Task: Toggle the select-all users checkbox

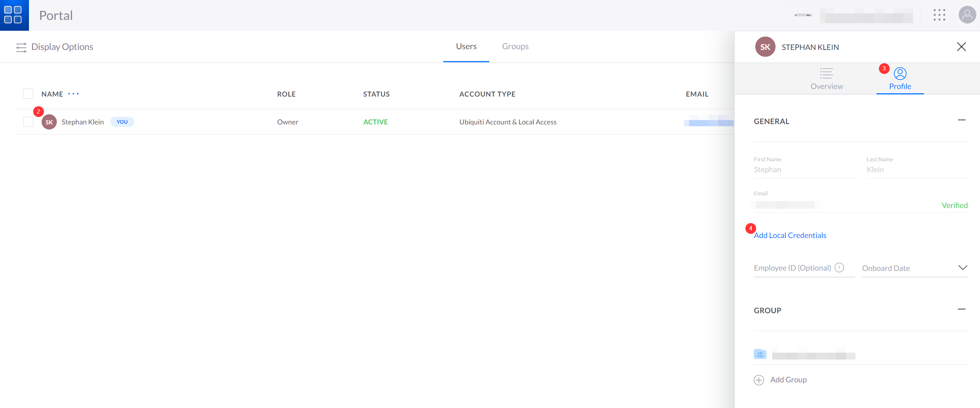Action: click(x=28, y=94)
